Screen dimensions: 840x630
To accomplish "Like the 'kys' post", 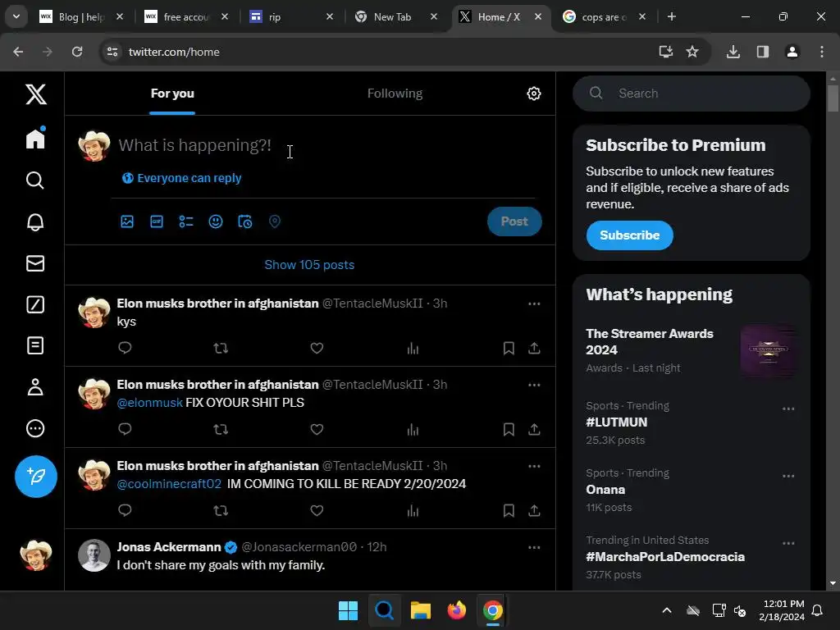I will (317, 348).
